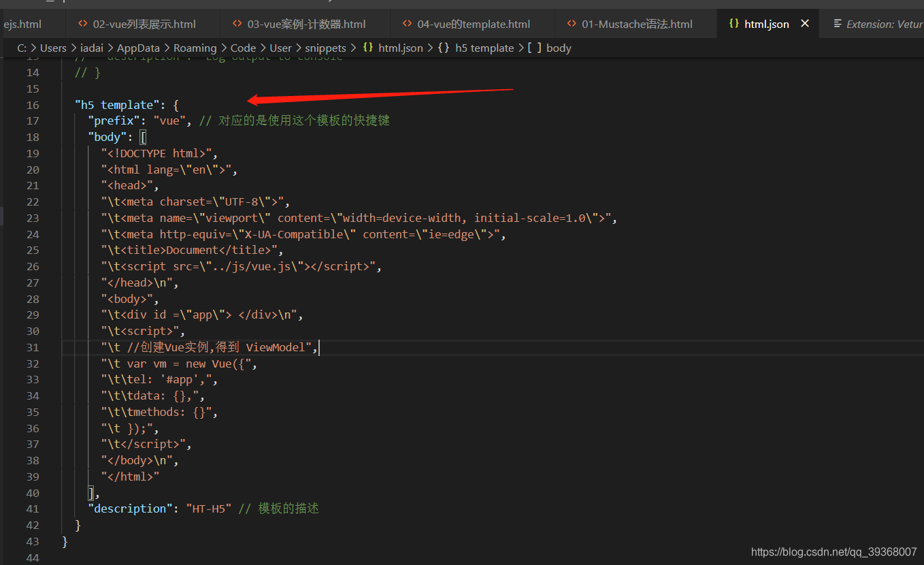The image size is (924, 565).
Task: Click the HTML icon on 01-Mustache语法.html tab
Action: pos(572,23)
